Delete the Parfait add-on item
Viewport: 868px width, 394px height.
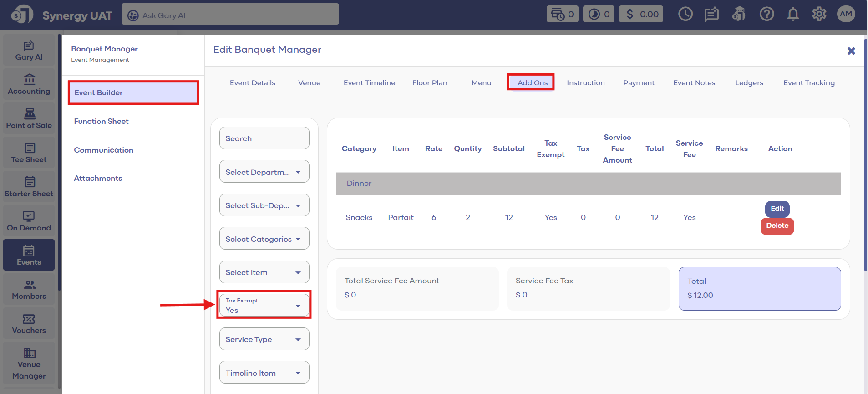coord(777,226)
